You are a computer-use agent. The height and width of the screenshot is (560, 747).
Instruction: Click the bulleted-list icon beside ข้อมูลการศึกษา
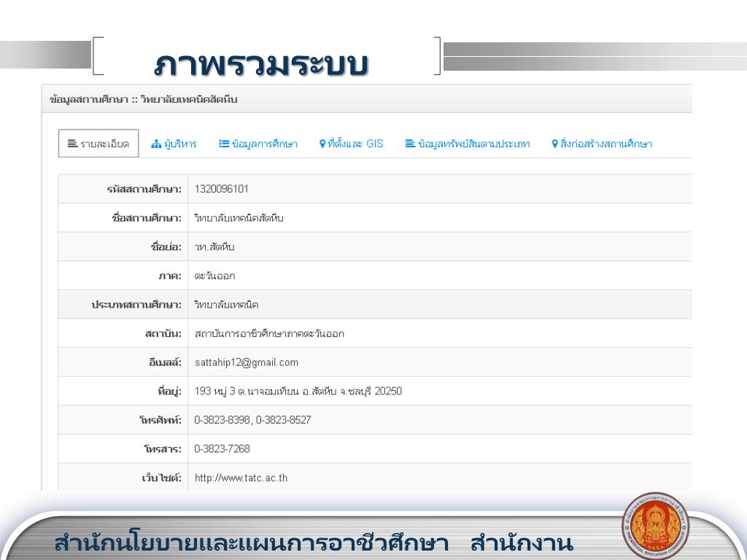224,144
